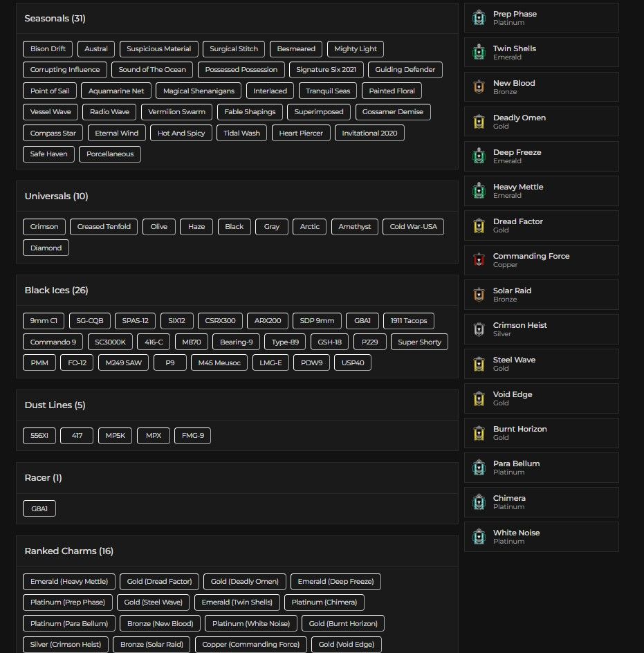Click the Seasonals (31) section heading
This screenshot has width=644, height=653.
click(x=55, y=18)
